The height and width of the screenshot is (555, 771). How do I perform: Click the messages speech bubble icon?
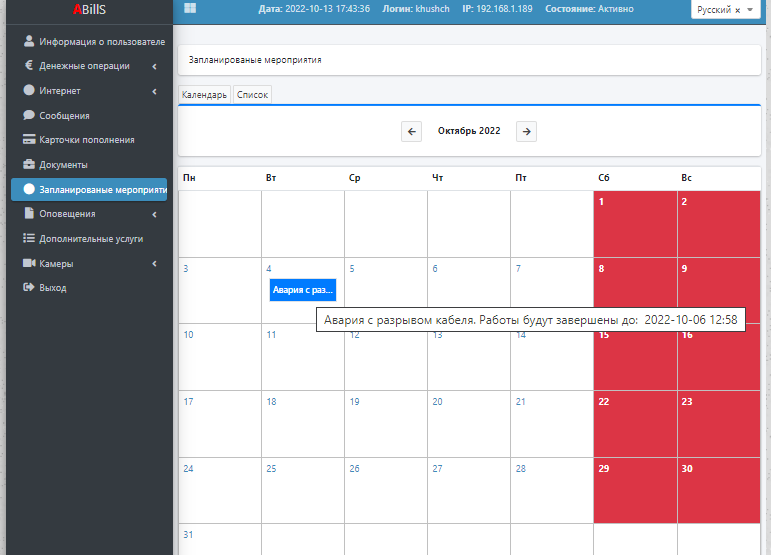pyautogui.click(x=29, y=115)
